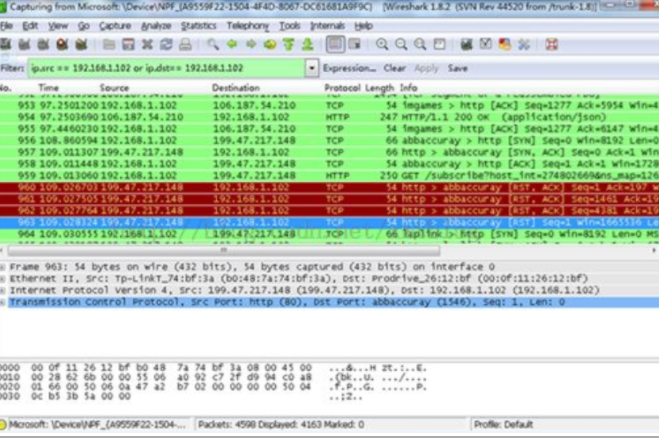
Task: Edit capture filters icon
Action: (467, 45)
